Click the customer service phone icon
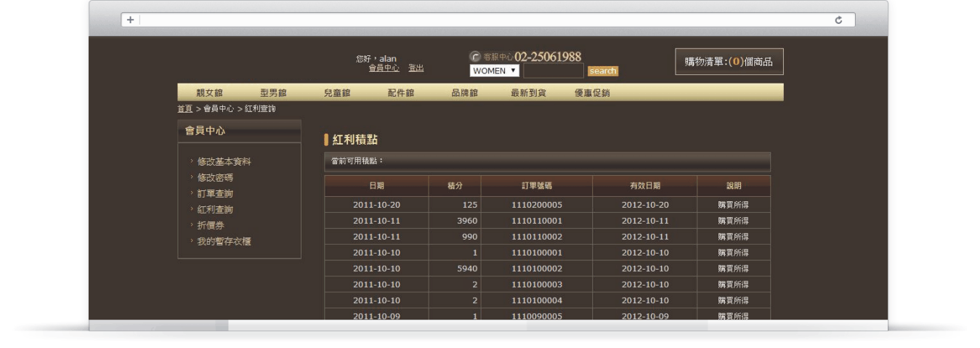Viewport: 980px width, 348px height. click(476, 57)
